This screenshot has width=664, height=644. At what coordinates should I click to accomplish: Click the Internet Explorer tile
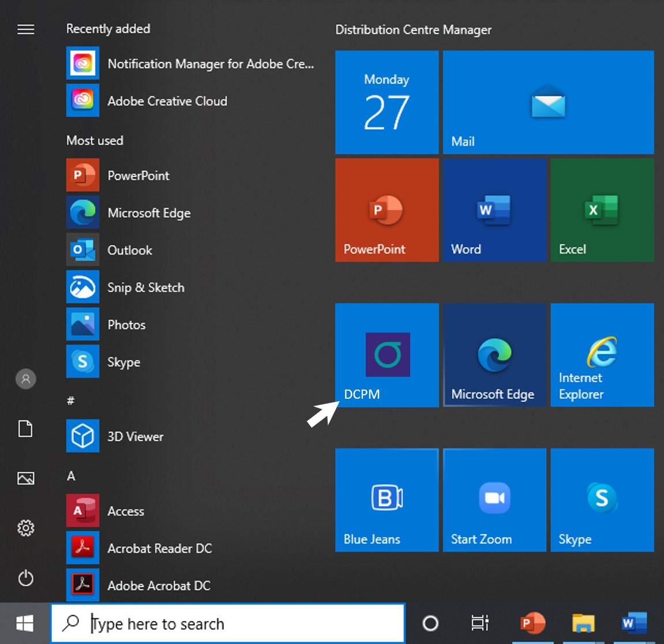point(602,355)
